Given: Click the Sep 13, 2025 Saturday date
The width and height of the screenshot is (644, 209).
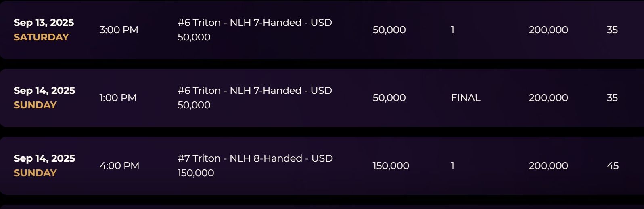Looking at the screenshot, I should 44,30.
